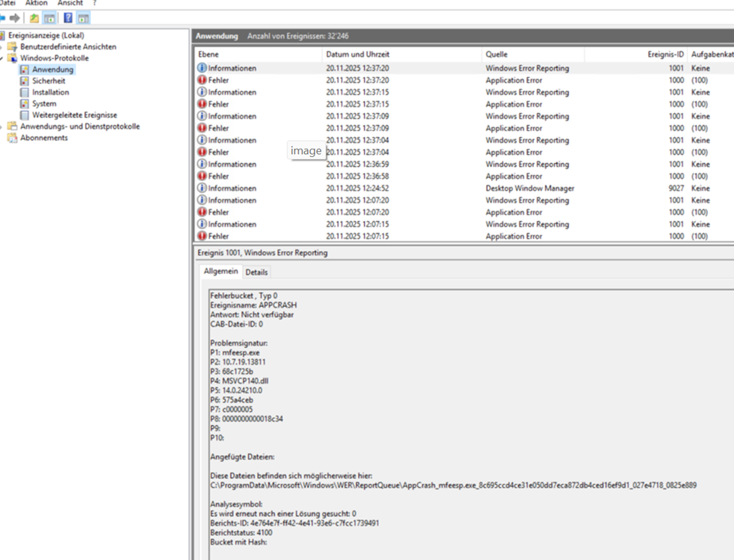The height and width of the screenshot is (560, 734).
Task: Toggle the console tree pane toolbar button
Action: coord(50,17)
